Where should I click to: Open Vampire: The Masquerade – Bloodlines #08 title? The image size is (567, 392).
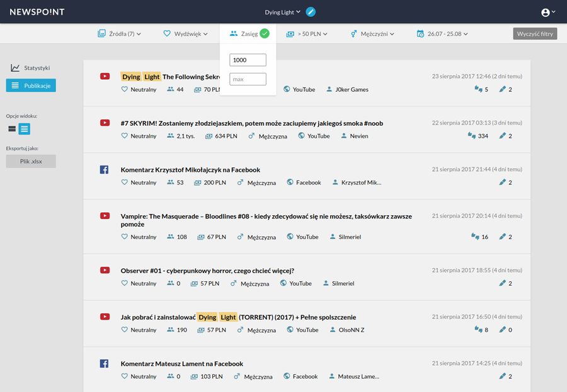[x=266, y=220]
